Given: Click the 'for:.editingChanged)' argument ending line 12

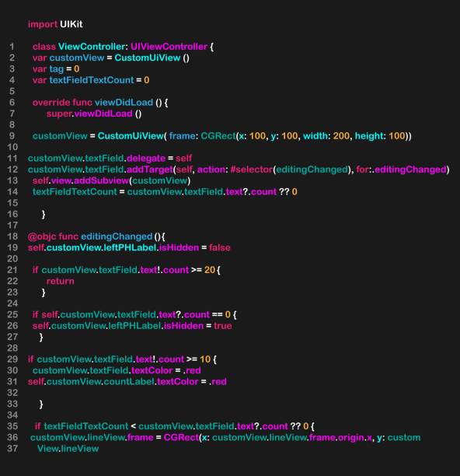Looking at the screenshot, I should pos(402,170).
